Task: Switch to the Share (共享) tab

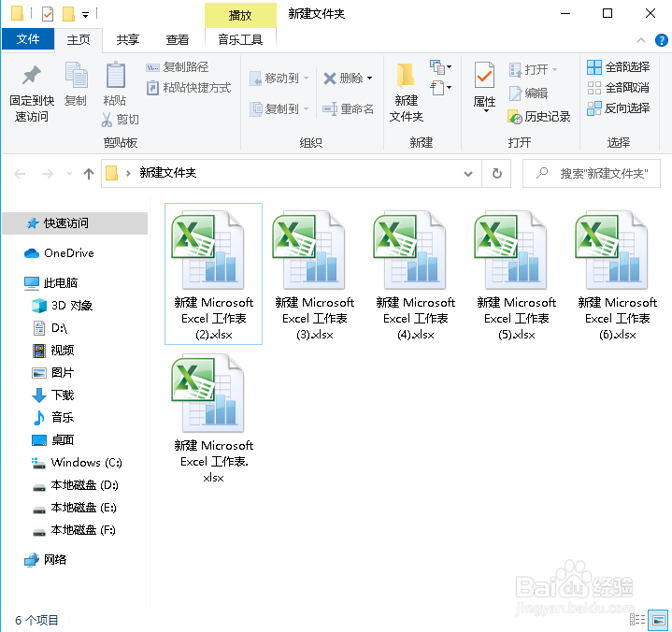Action: click(x=128, y=40)
